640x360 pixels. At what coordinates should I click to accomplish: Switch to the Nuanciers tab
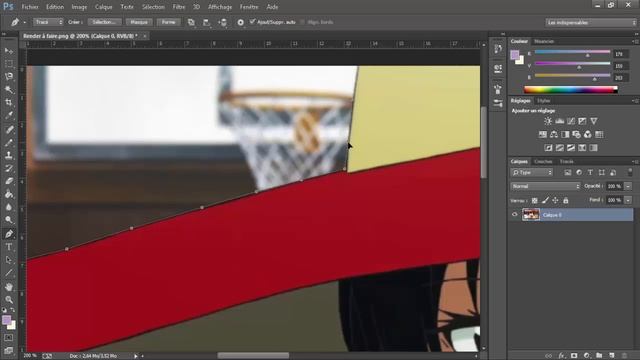click(544, 41)
